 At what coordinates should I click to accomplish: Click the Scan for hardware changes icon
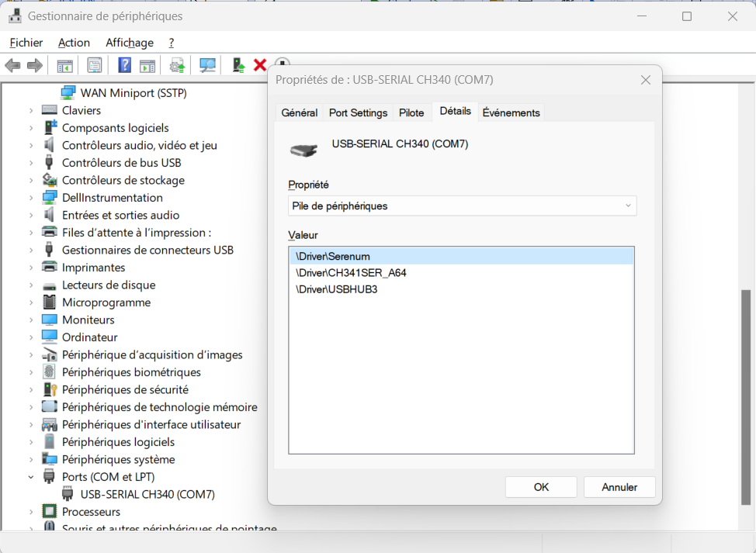206,64
